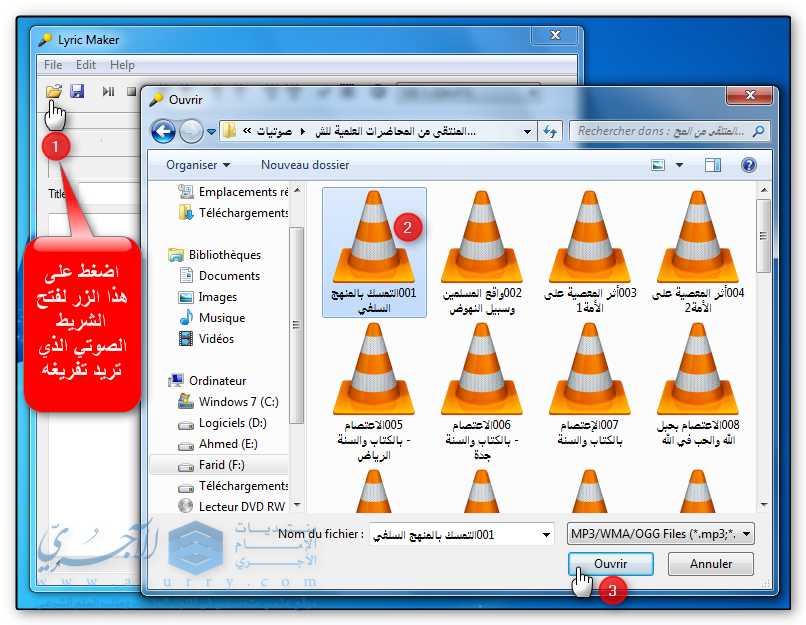
Task: Open the recent locations dropdown arrow
Action: tap(211, 132)
